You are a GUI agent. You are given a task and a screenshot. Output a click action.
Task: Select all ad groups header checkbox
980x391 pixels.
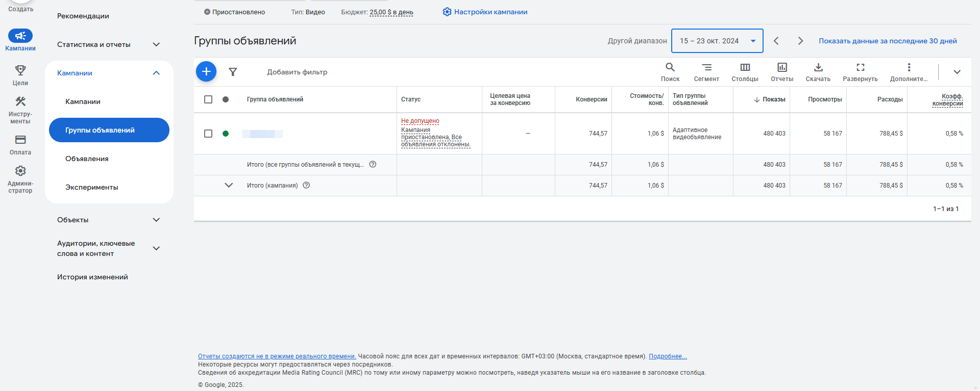(x=208, y=99)
